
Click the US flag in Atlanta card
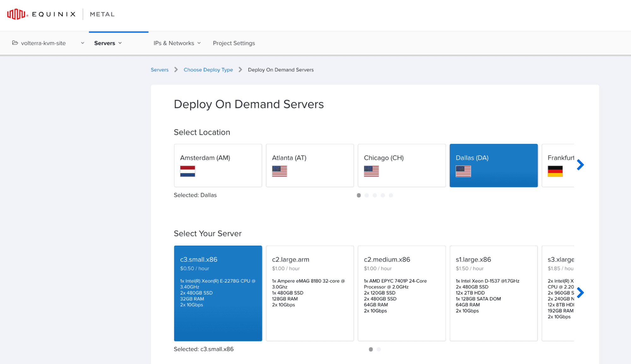(x=279, y=171)
